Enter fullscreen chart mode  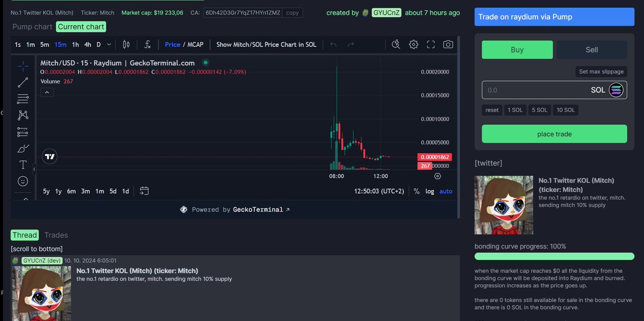tap(431, 44)
